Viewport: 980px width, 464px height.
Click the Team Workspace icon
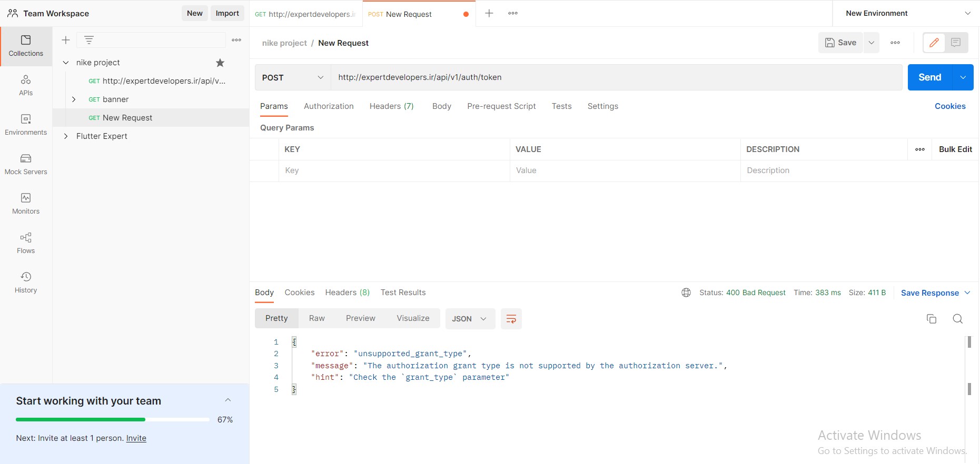coord(13,13)
